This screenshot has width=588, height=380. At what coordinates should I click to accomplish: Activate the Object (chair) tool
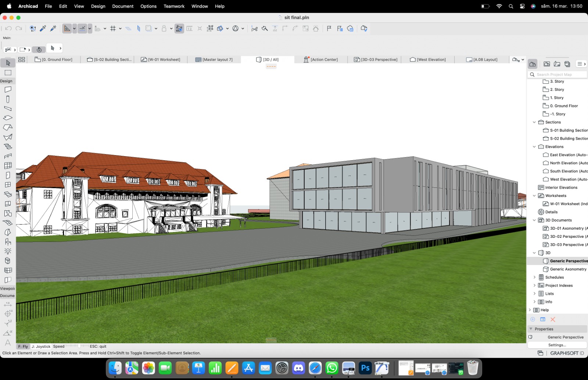point(8,242)
